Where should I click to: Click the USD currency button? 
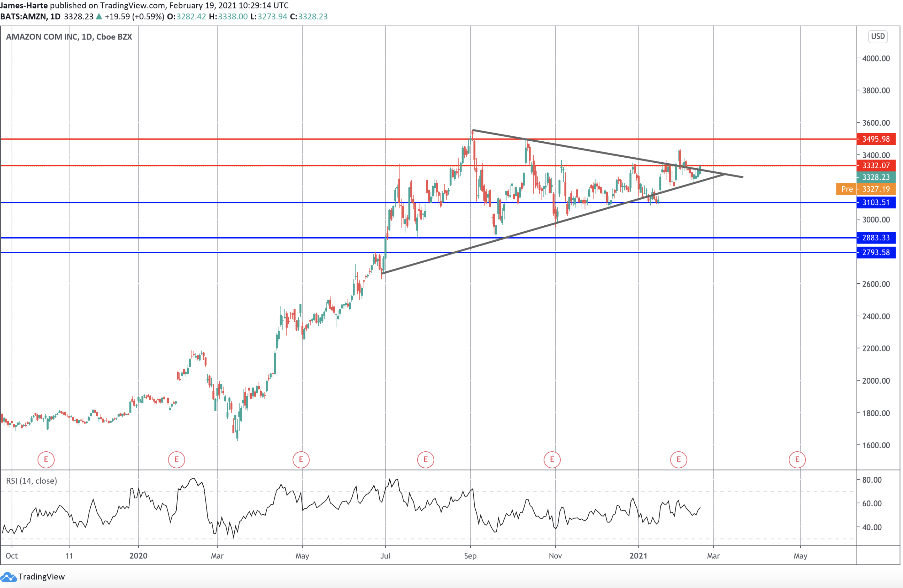coord(878,36)
